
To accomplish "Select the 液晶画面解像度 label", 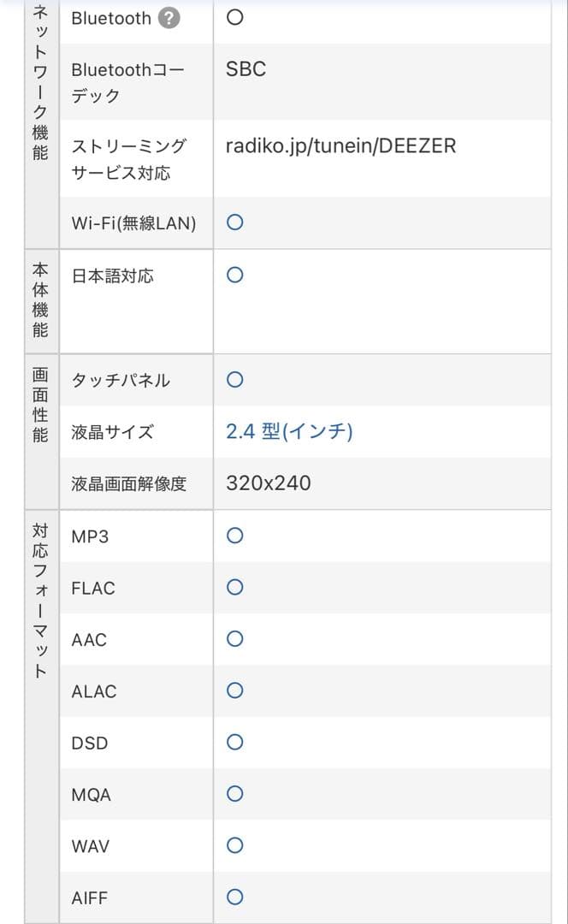I will click(x=128, y=483).
